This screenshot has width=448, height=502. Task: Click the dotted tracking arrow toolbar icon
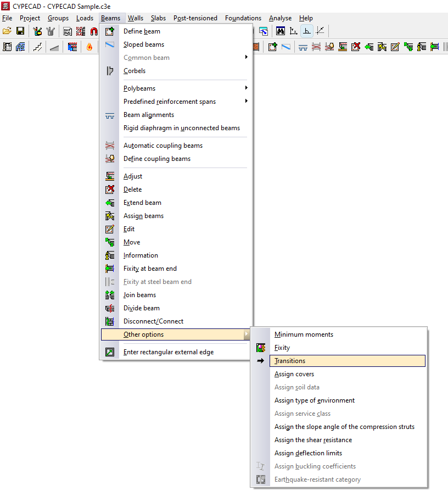point(320,31)
